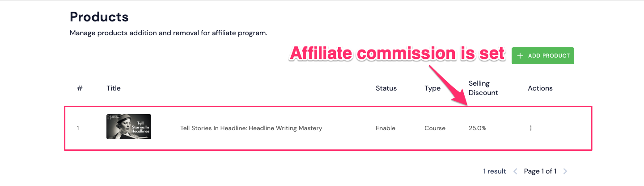The image size is (644, 186).
Task: Click the plus icon in Add Product
Action: click(520, 56)
